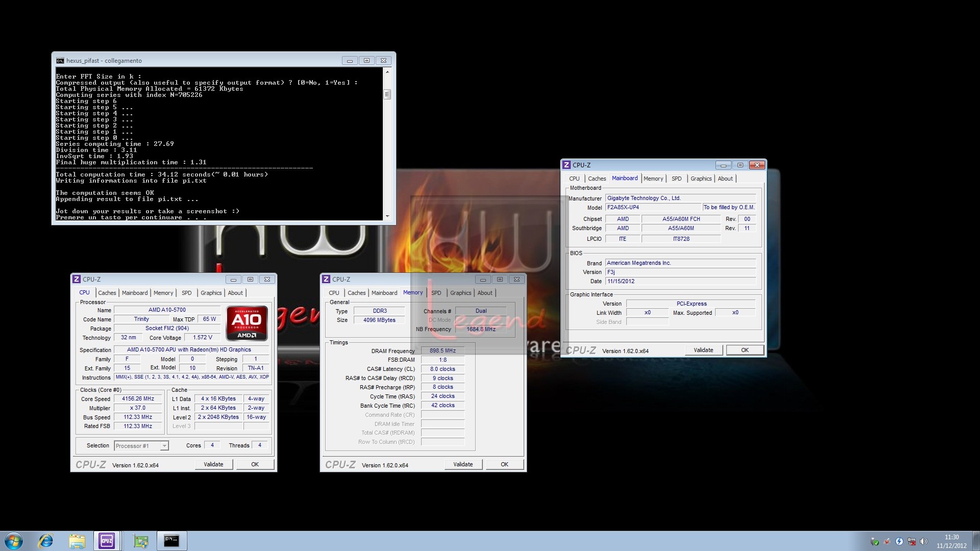This screenshot has height=551, width=980.
Task: Click the BIOS date 11/15/2012 field
Action: pos(680,282)
